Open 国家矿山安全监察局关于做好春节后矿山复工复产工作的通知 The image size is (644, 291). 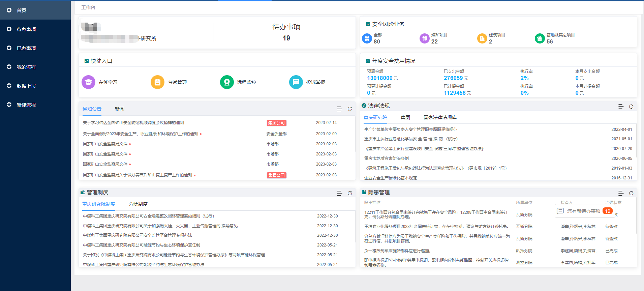137,175
